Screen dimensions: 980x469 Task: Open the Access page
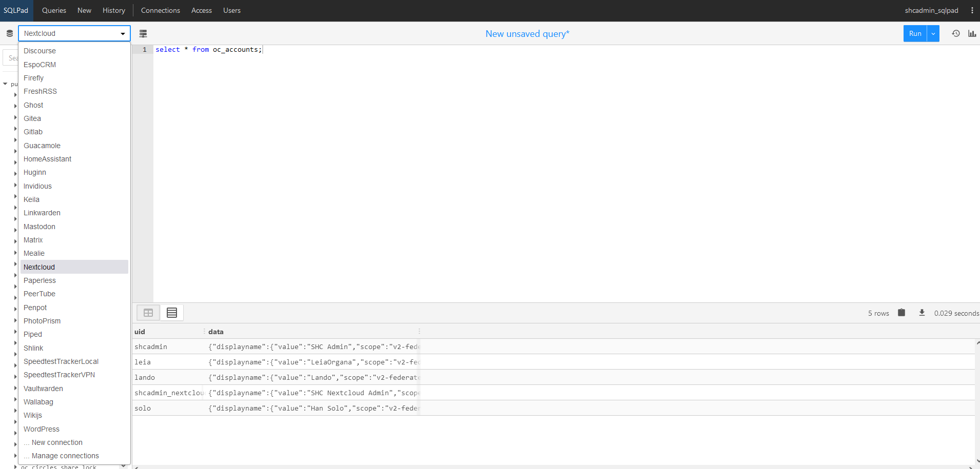[x=202, y=10]
